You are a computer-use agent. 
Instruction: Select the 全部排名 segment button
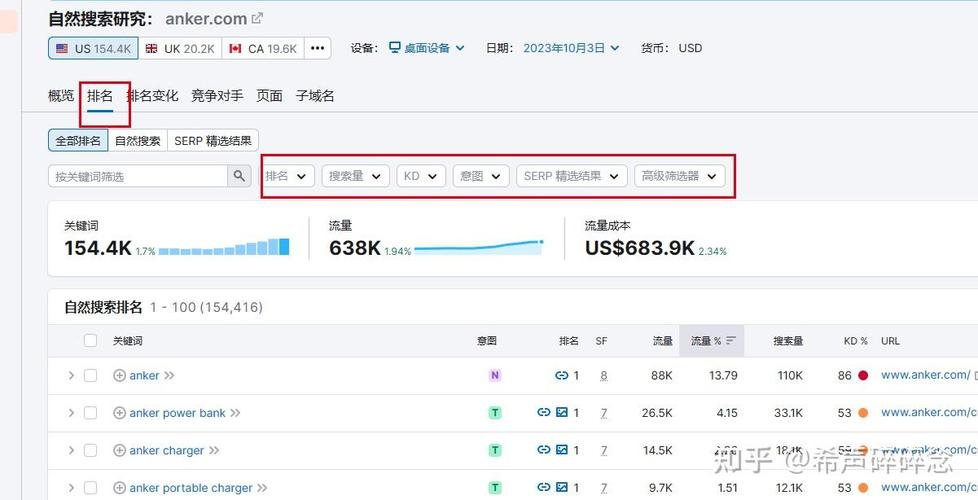tap(78, 140)
